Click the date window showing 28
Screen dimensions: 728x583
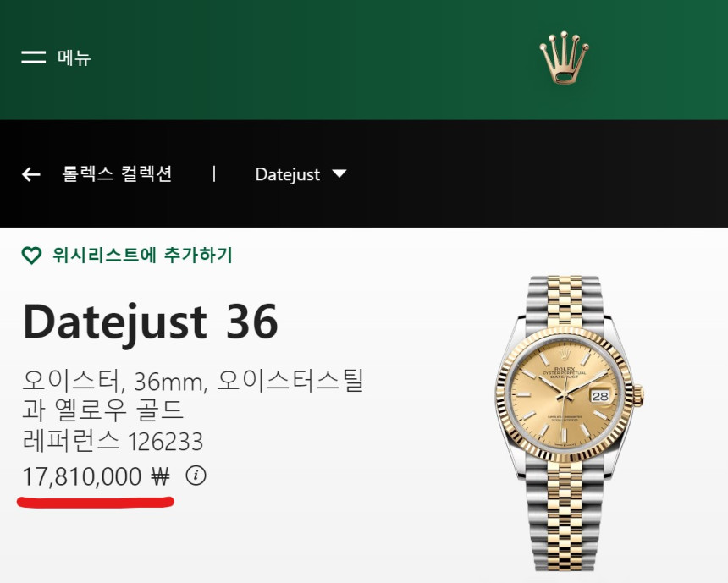(599, 396)
